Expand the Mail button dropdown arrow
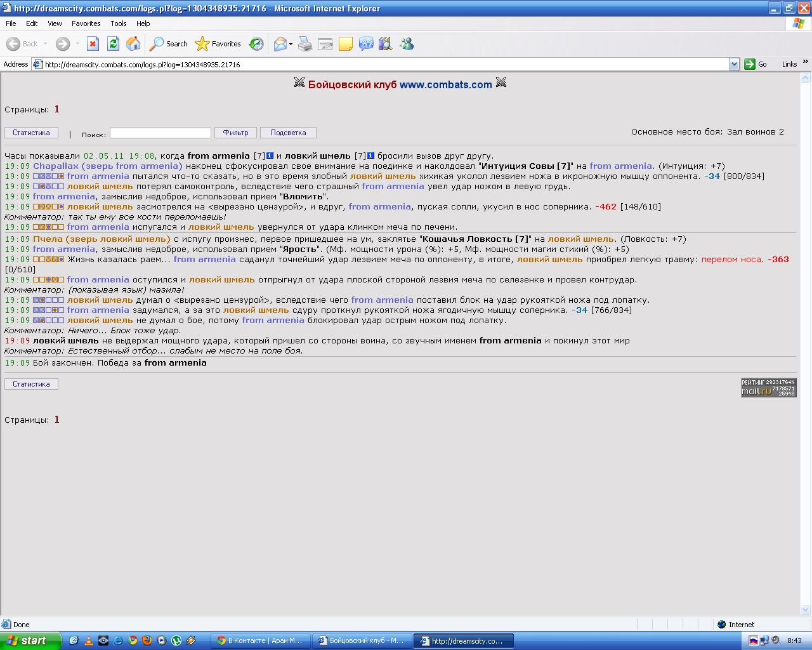 click(x=291, y=44)
